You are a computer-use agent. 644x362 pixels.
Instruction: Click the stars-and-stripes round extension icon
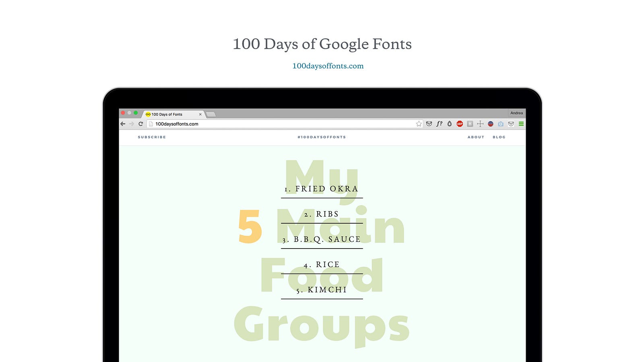(x=491, y=124)
